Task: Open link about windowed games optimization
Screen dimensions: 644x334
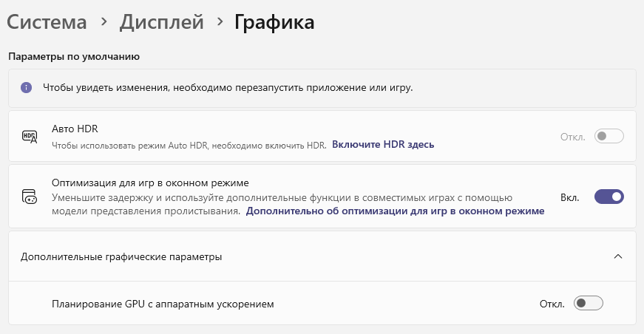Action: coord(395,211)
